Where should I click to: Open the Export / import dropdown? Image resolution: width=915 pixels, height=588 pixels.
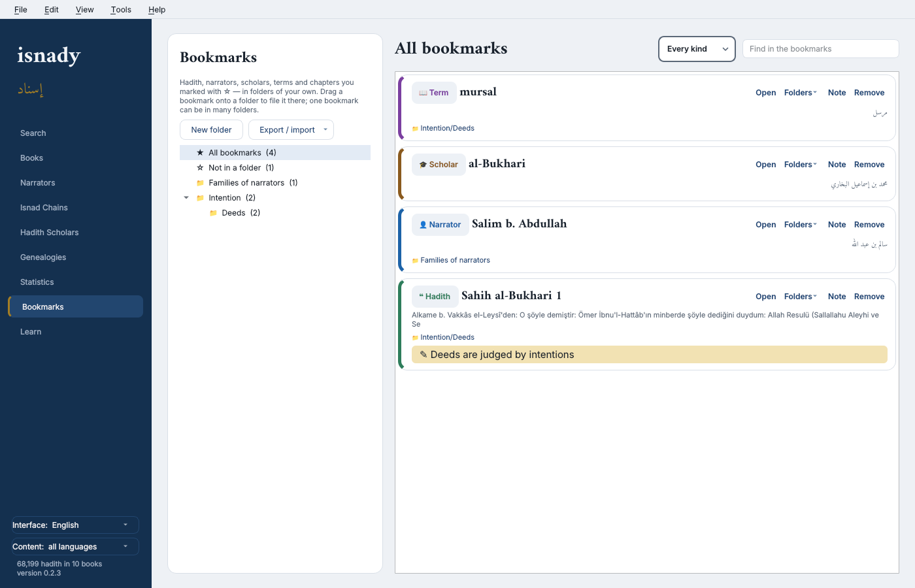click(x=291, y=130)
